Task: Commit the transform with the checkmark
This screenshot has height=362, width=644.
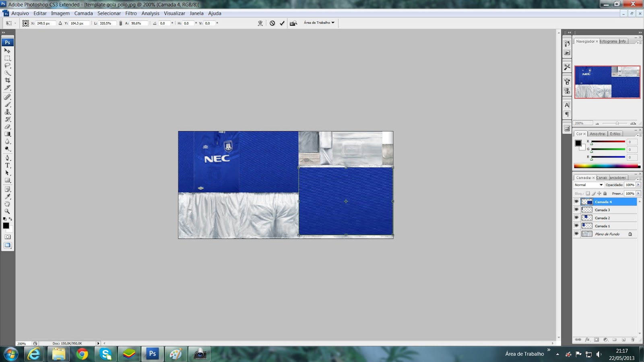Action: [x=282, y=23]
